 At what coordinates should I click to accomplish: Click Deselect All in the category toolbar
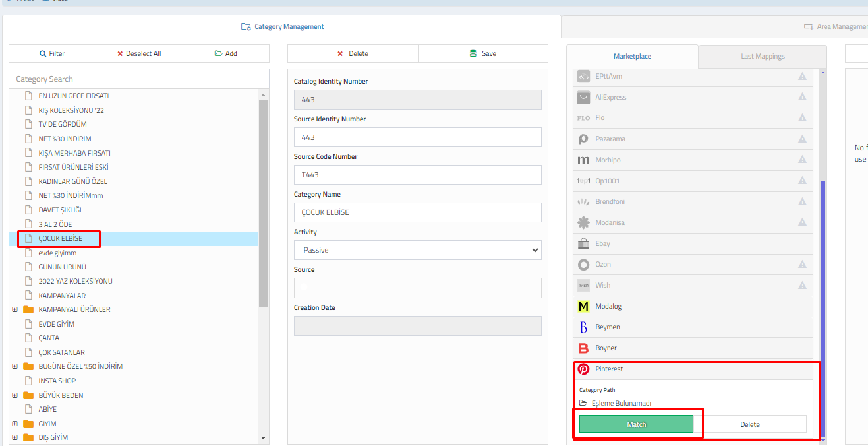(x=139, y=54)
